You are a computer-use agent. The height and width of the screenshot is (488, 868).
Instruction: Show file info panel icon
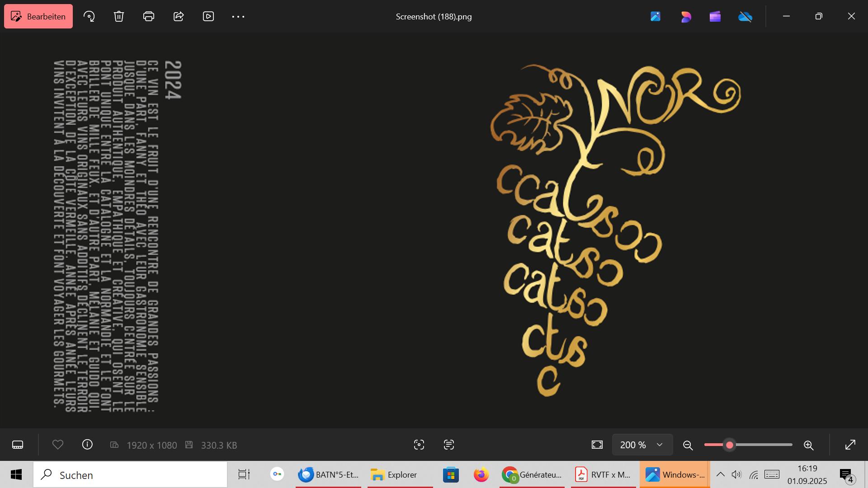(x=87, y=445)
